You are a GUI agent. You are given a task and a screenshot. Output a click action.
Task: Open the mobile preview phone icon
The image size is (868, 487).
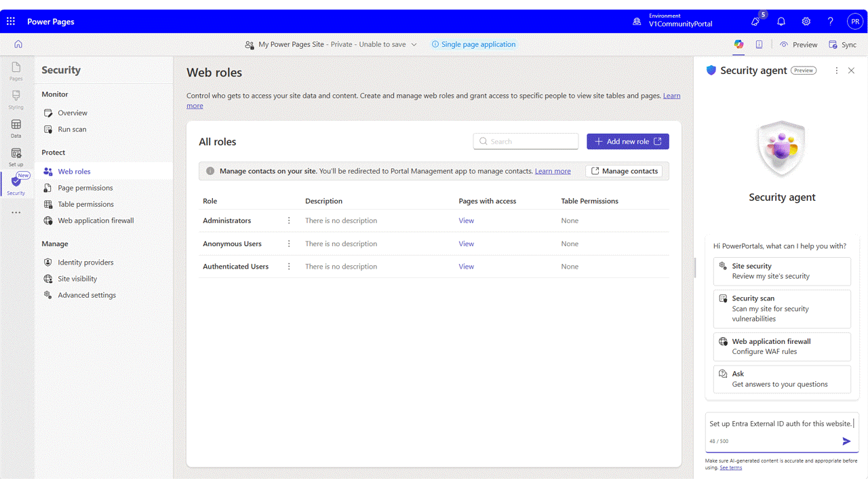(759, 44)
